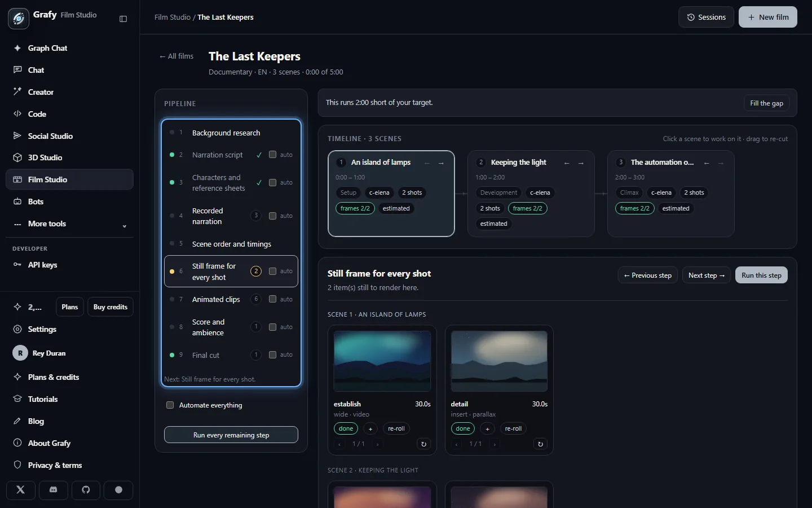Open the X (Twitter) social link

(x=21, y=490)
